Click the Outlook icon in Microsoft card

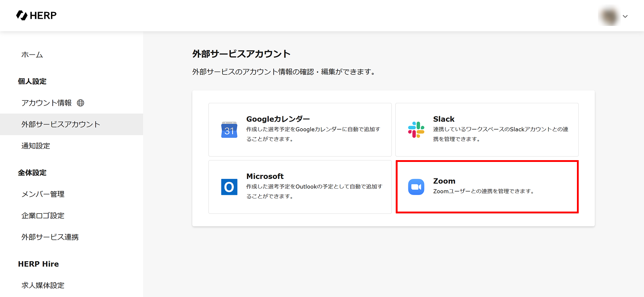click(229, 187)
